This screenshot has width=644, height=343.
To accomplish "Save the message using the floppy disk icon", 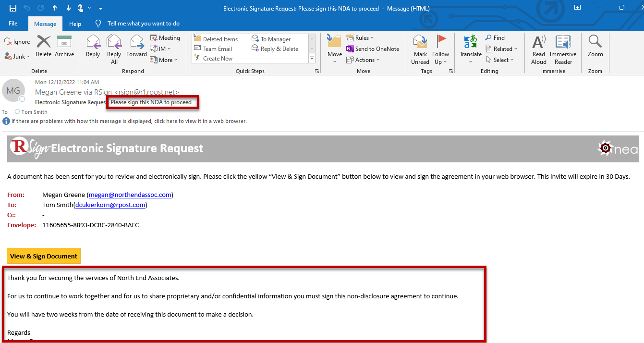I will 13,8.
